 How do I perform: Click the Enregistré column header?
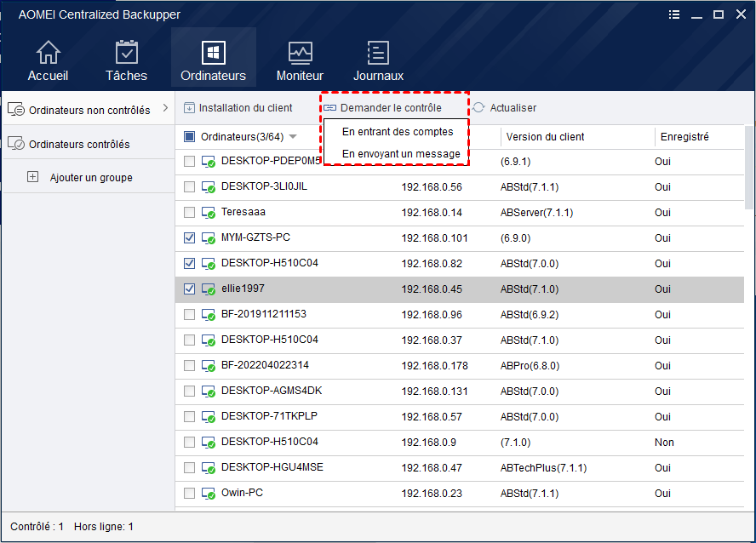click(x=684, y=137)
